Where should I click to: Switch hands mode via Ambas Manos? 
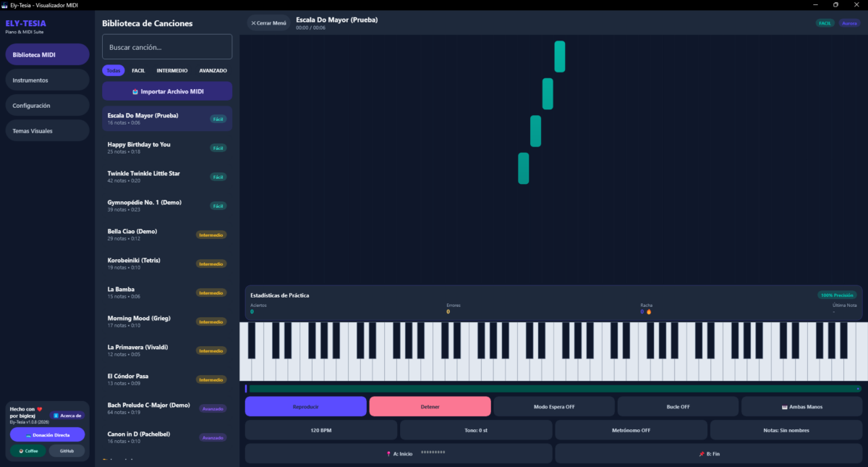pyautogui.click(x=802, y=406)
